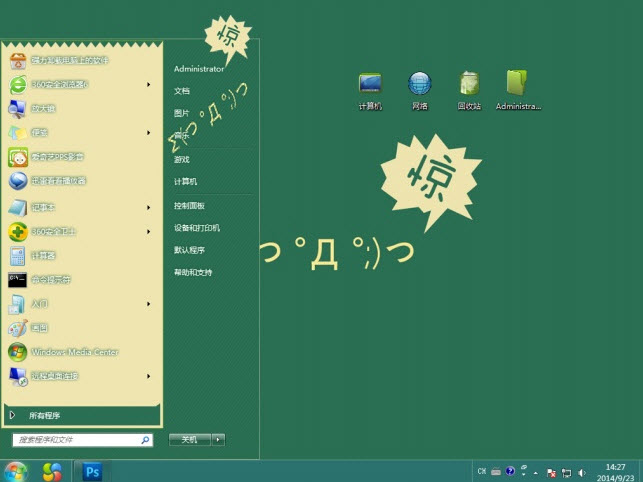
Task: Click the Windows Start orb
Action: [16, 470]
